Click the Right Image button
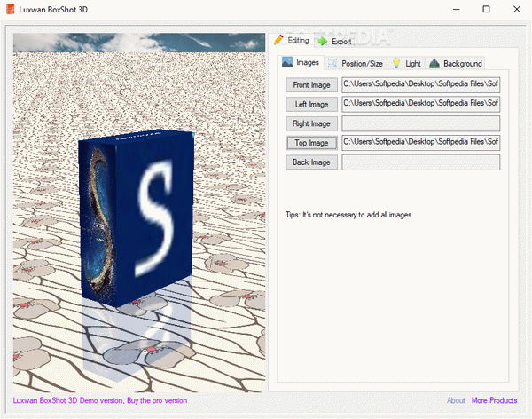This screenshot has height=419, width=532. pyautogui.click(x=311, y=123)
